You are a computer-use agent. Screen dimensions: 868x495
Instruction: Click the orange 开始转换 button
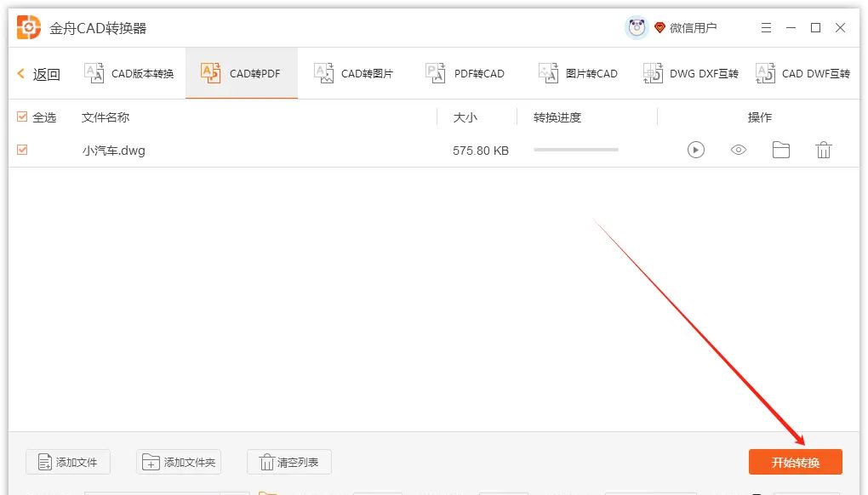(796, 462)
